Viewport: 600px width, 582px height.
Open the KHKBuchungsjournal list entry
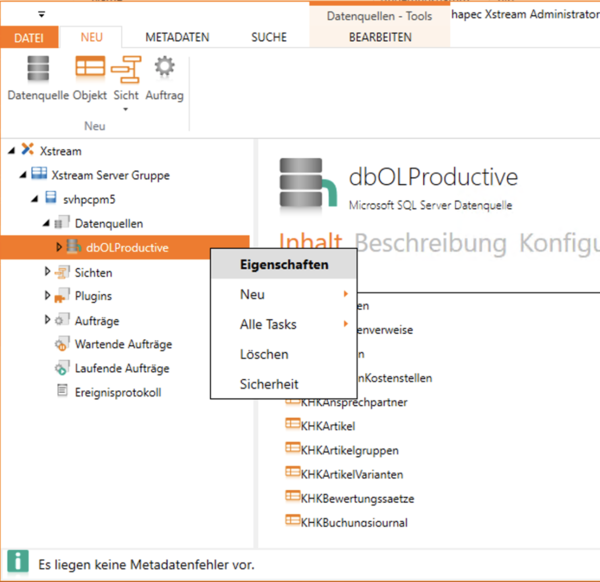(x=354, y=523)
